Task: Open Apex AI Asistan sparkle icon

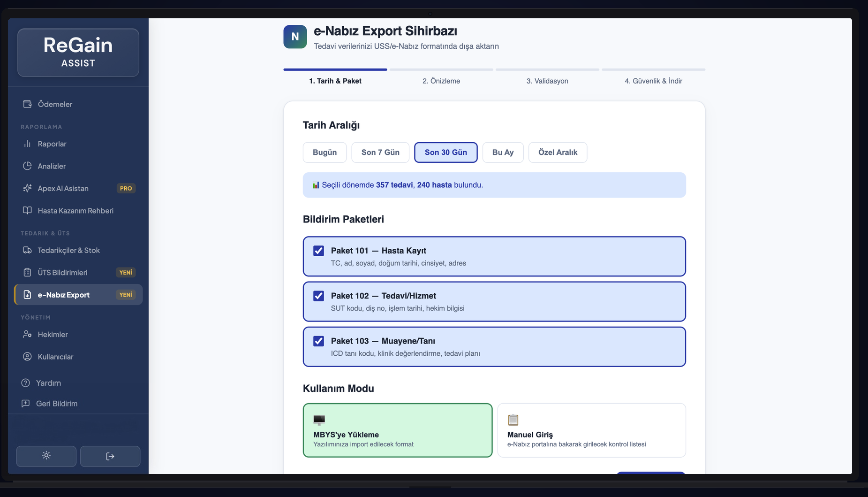Action: (x=27, y=188)
